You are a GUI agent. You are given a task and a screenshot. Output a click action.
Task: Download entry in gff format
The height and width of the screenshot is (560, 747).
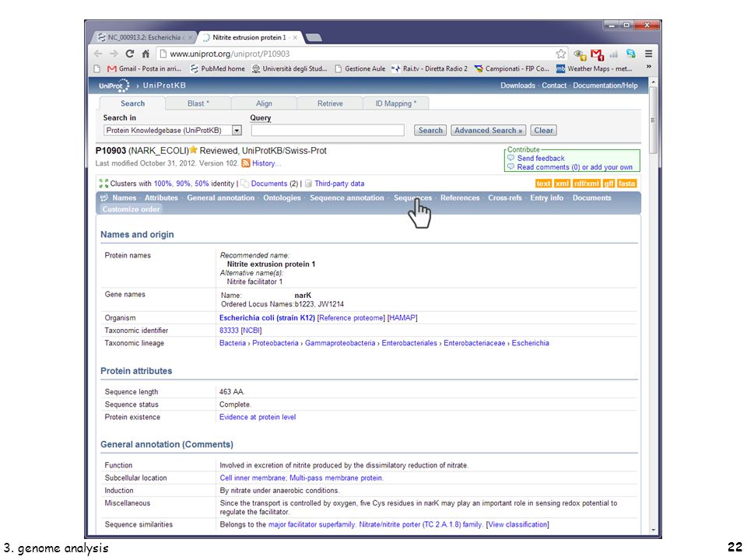click(x=608, y=184)
